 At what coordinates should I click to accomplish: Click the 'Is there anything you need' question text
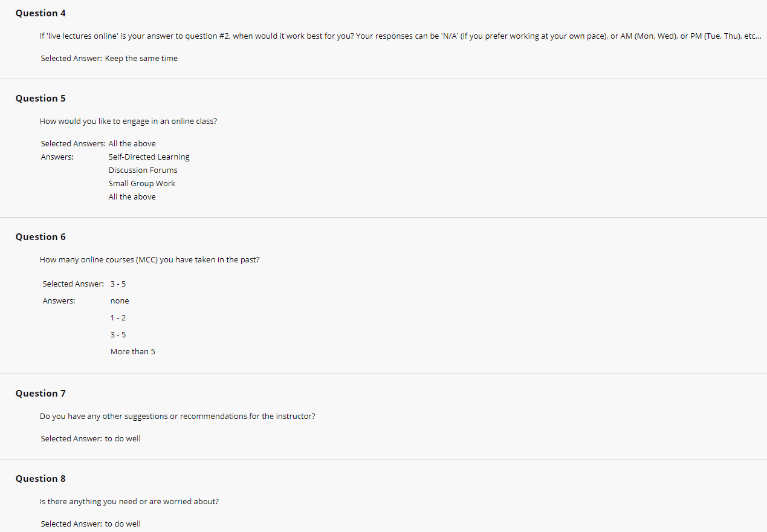pyautogui.click(x=129, y=502)
